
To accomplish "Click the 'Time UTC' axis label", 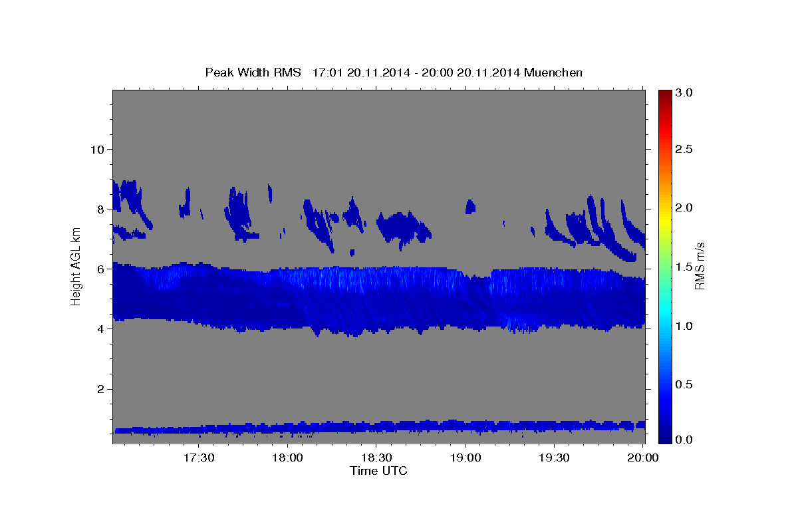I will coord(378,471).
